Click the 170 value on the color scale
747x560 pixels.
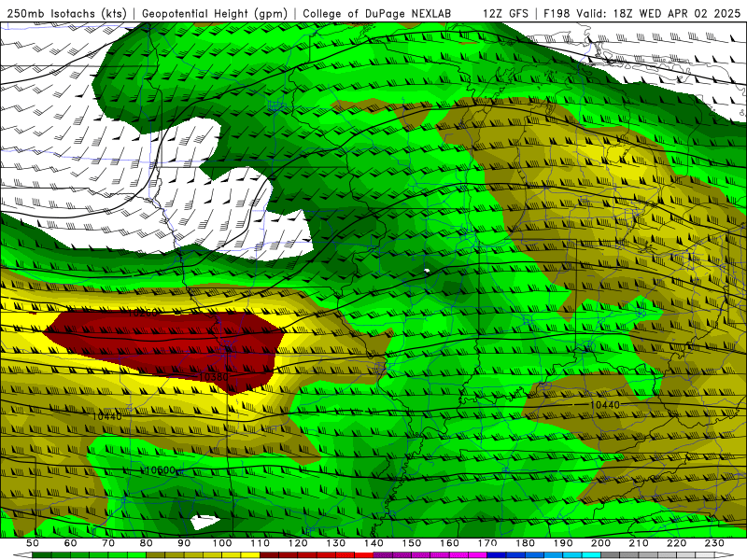pyautogui.click(x=487, y=543)
